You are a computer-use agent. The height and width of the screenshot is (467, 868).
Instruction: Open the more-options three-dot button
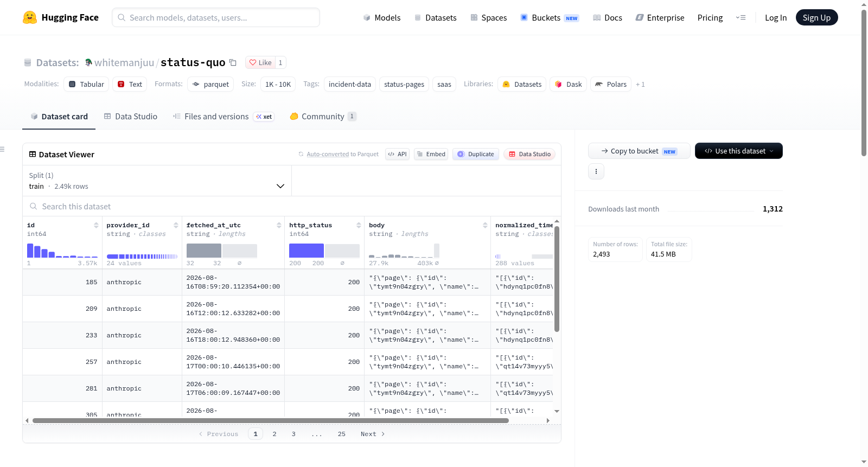[x=596, y=171]
